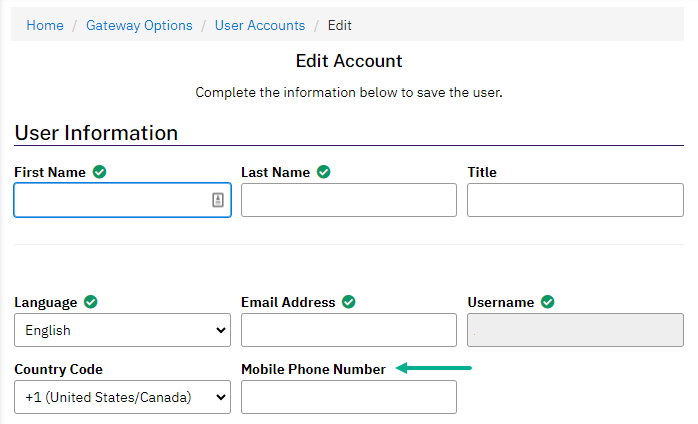Go to Home in the breadcrumb
The image size is (698, 424).
coord(45,25)
